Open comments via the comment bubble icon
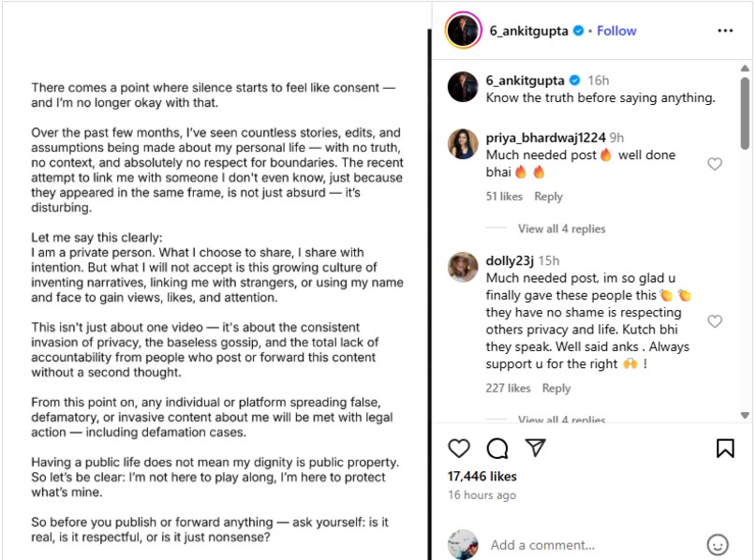Viewport: 756px width, 560px height. point(497,449)
